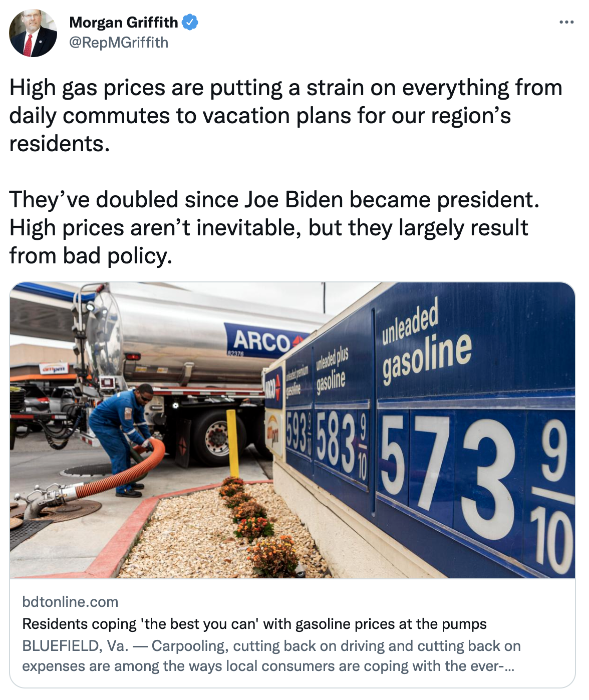Click the tweet text about high gas prices
The width and height of the screenshot is (589, 700).
coord(285,115)
